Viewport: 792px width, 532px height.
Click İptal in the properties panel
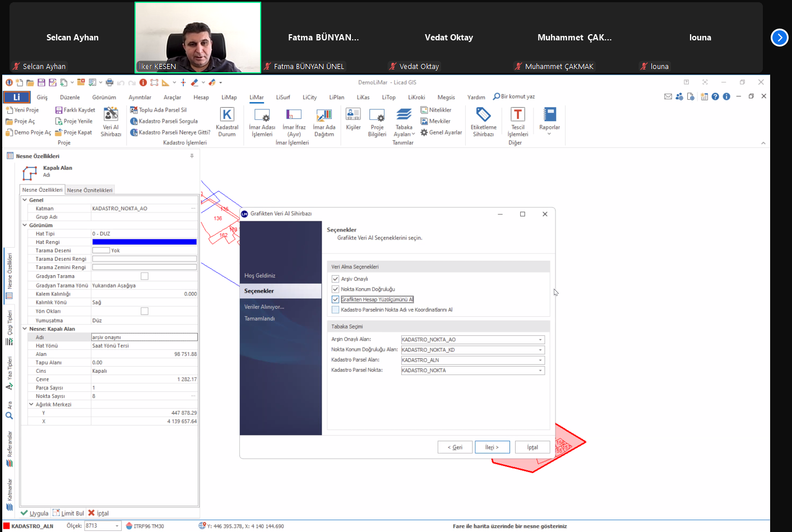pos(98,513)
